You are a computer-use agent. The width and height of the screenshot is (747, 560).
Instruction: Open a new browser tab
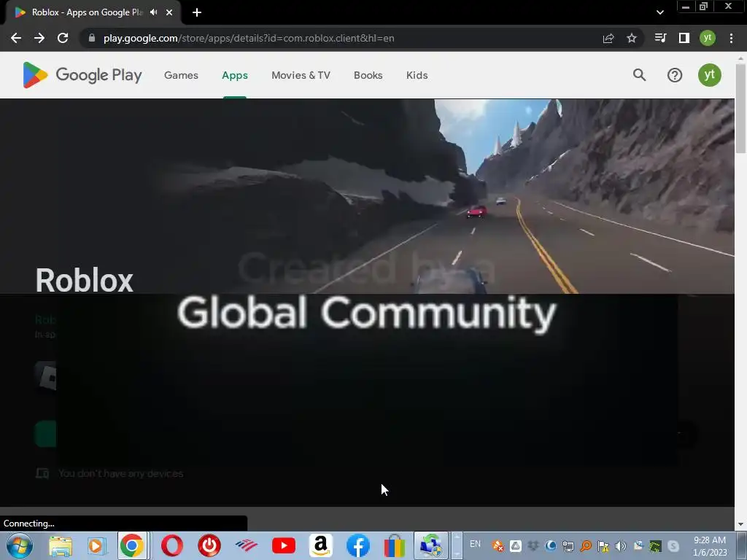pyautogui.click(x=197, y=12)
